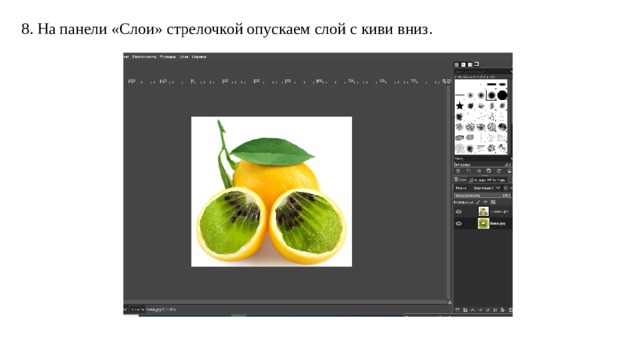Image resolution: width=640 pixels, height=360 pixels.
Task: Lock alpha channel with the checkerboard icon
Action: [x=493, y=202]
